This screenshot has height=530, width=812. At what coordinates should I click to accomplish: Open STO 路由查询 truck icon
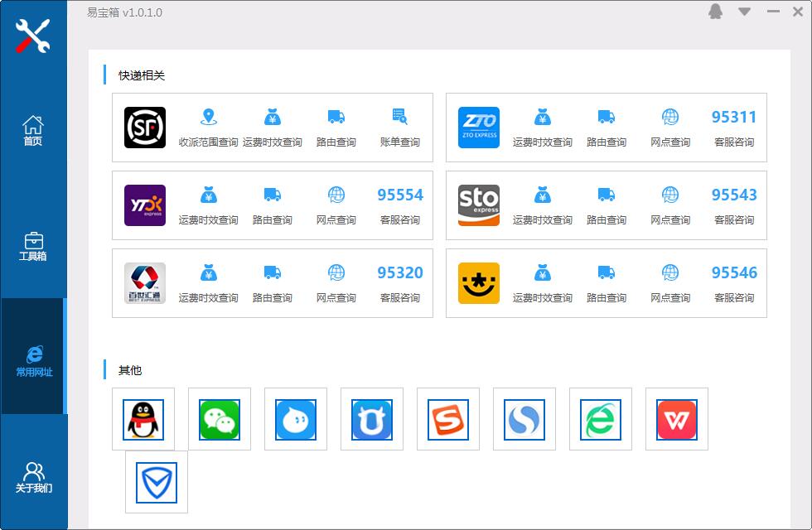607,195
